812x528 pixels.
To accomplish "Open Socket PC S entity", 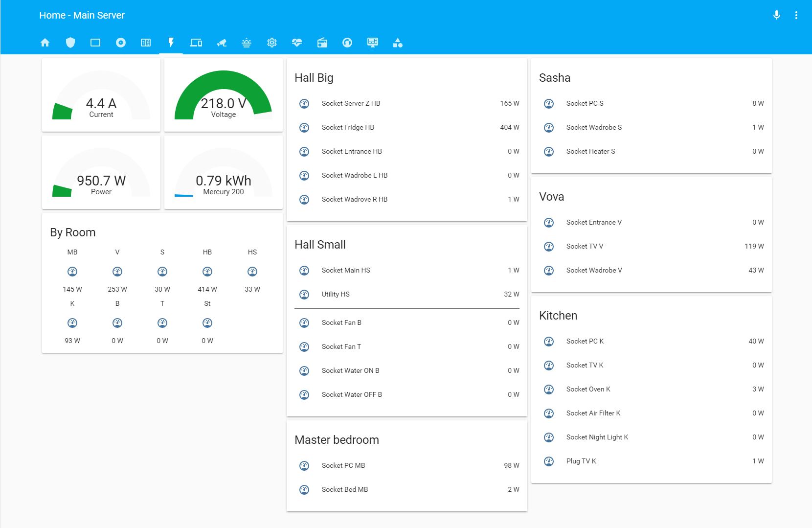I will pos(652,103).
